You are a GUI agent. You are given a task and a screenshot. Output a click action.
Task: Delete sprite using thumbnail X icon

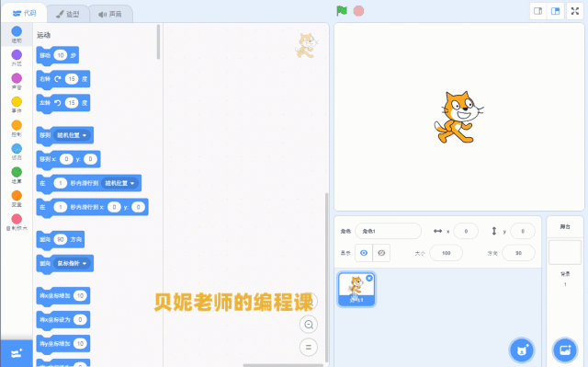pyautogui.click(x=369, y=278)
